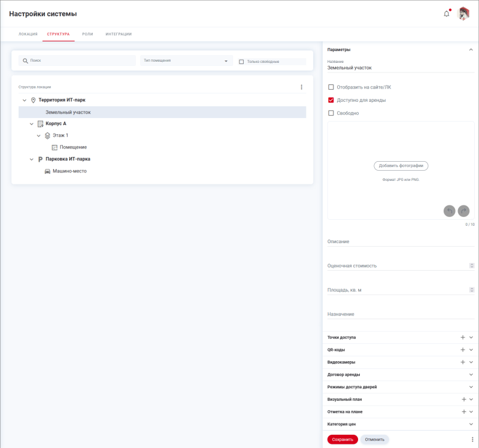Click Добавить фотографии button
This screenshot has width=479, height=448.
coord(401,165)
